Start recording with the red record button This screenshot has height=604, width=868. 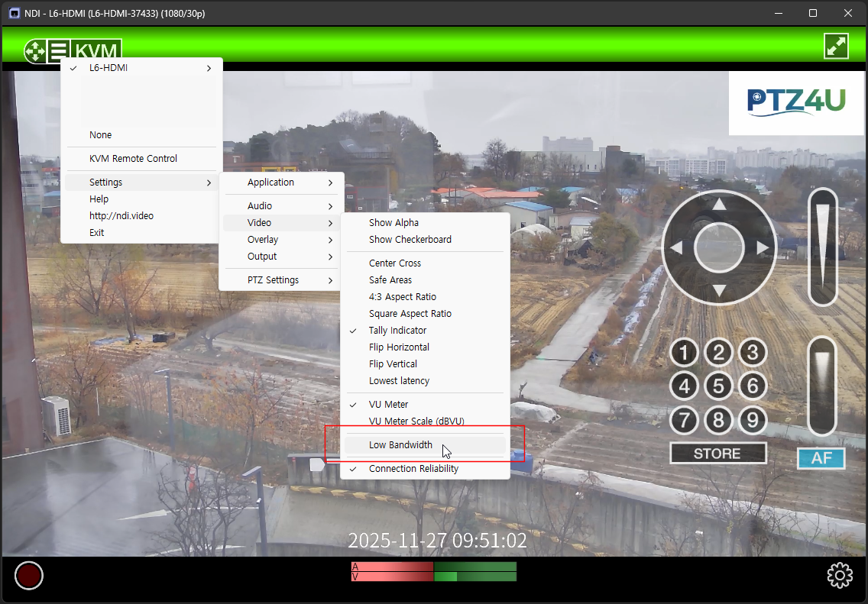pyautogui.click(x=29, y=575)
